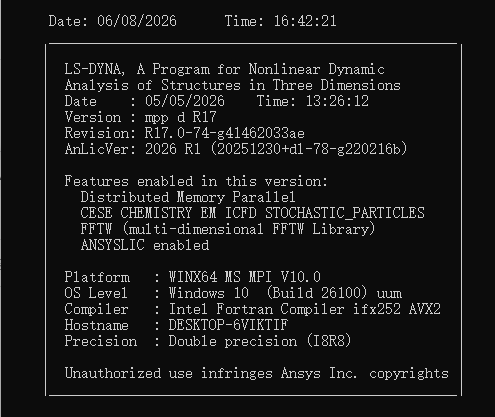Click the LS-DYNA program title line
Viewport: 495px width, 417px height.
[225, 69]
